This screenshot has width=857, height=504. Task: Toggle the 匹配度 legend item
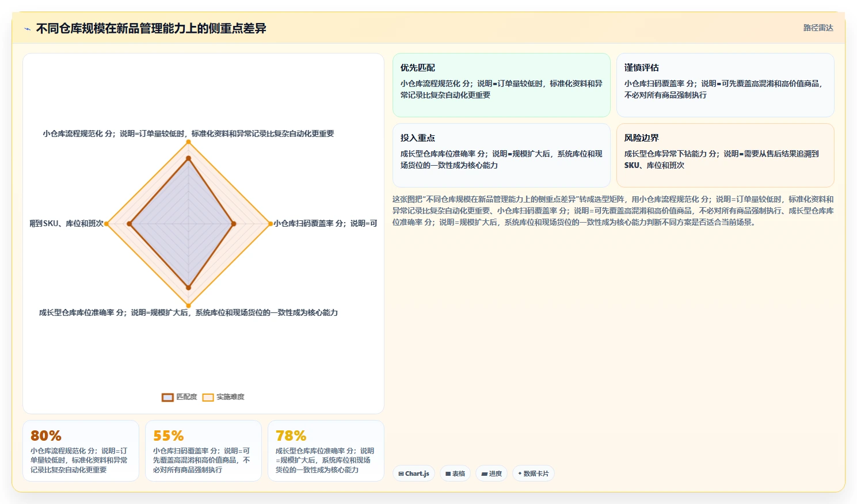pyautogui.click(x=180, y=397)
